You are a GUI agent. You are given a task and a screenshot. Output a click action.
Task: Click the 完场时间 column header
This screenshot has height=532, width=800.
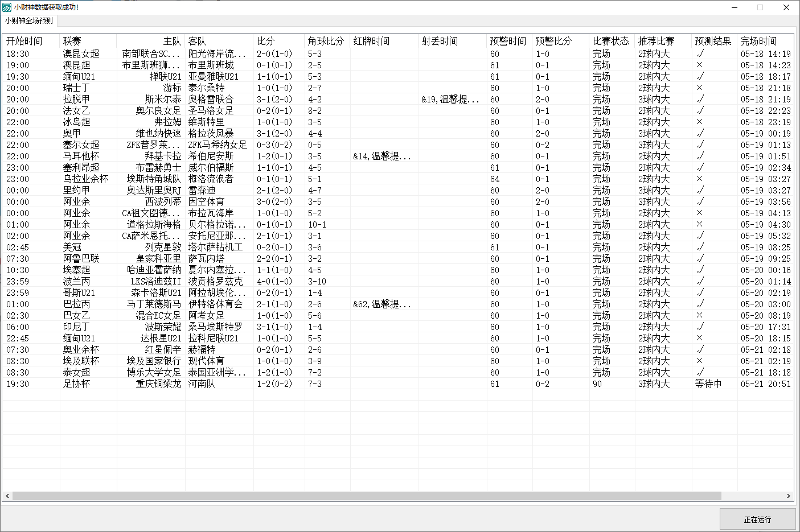[x=765, y=41]
